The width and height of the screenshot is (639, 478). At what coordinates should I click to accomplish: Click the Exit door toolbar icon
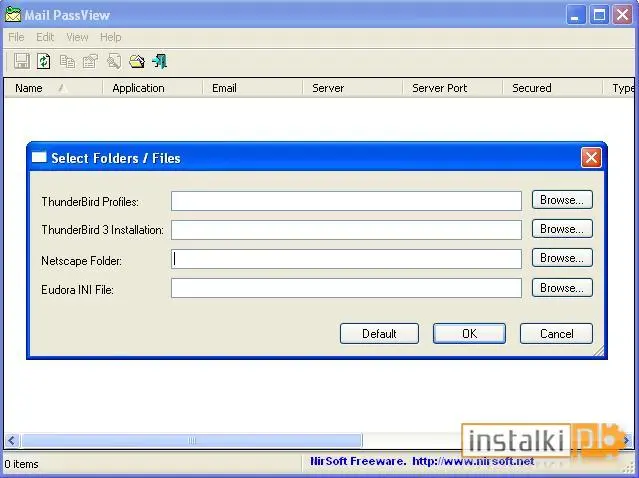(160, 62)
